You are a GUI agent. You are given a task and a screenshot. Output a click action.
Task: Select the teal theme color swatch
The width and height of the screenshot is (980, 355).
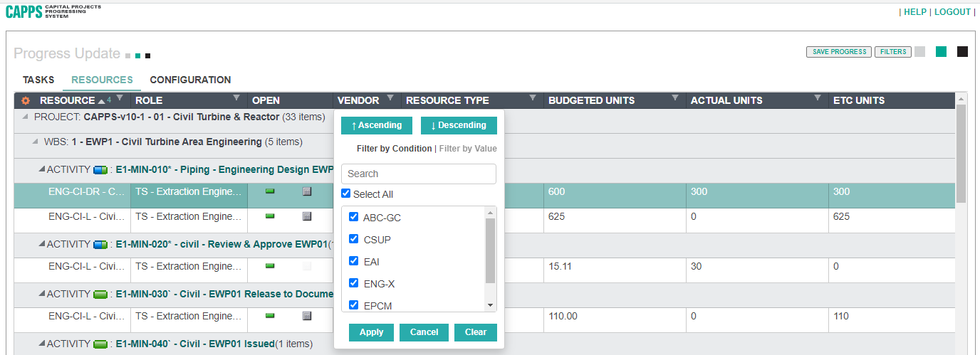(x=941, y=52)
